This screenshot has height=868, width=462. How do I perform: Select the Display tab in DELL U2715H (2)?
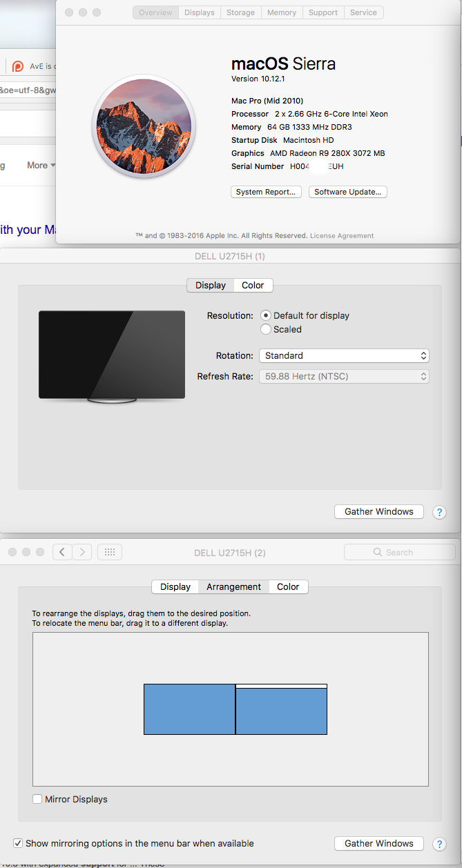(175, 586)
